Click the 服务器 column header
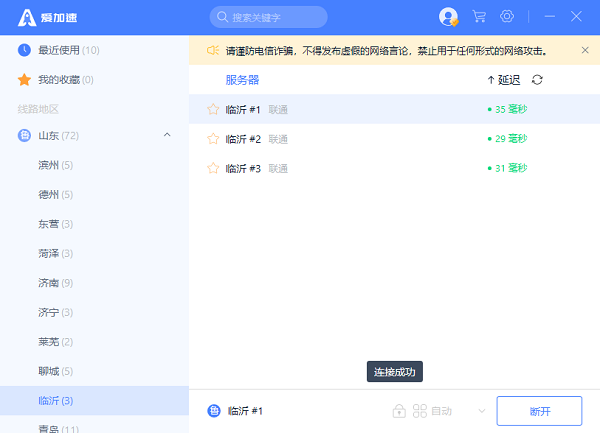This screenshot has height=433, width=600. (x=242, y=80)
